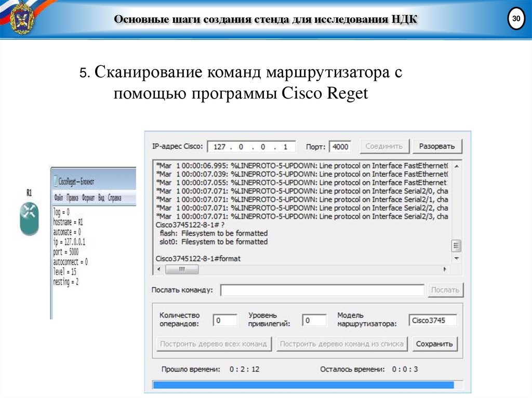
Task: Click Построить дерево всех команд
Action: point(214,344)
